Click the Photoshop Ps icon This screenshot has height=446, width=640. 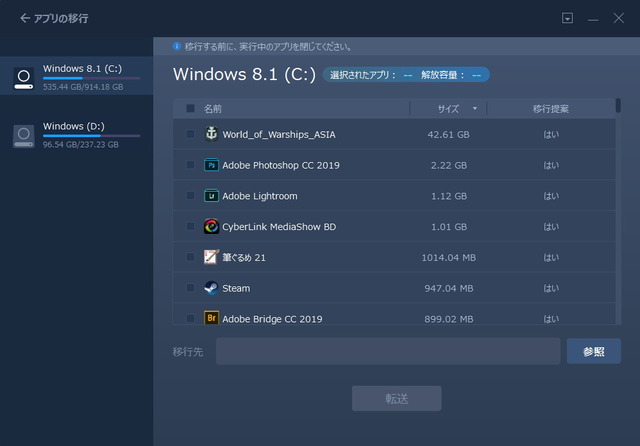(211, 165)
